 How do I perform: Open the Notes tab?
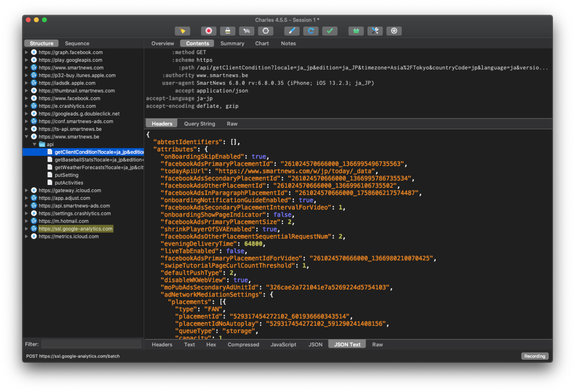pyautogui.click(x=288, y=43)
